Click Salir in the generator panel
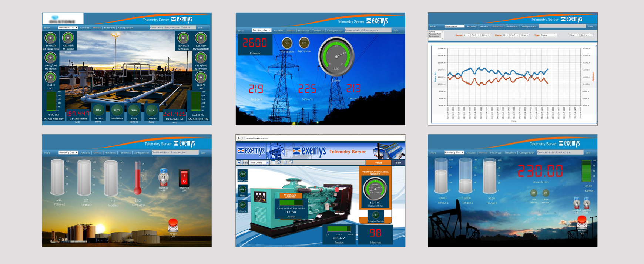Screen dimensions: 644x264 (x=398, y=163)
